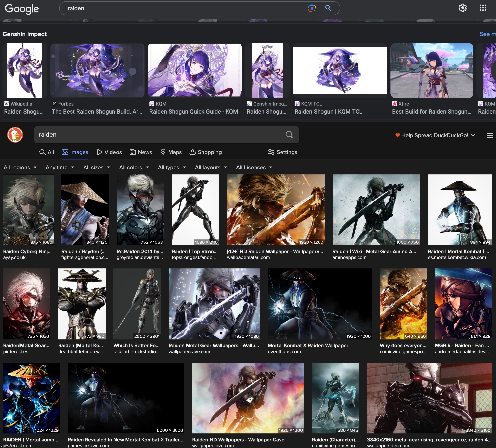Screen dimensions: 496x448
Task: Open the Xfire in-game Raiden Shogun screenshot
Action: (x=432, y=71)
